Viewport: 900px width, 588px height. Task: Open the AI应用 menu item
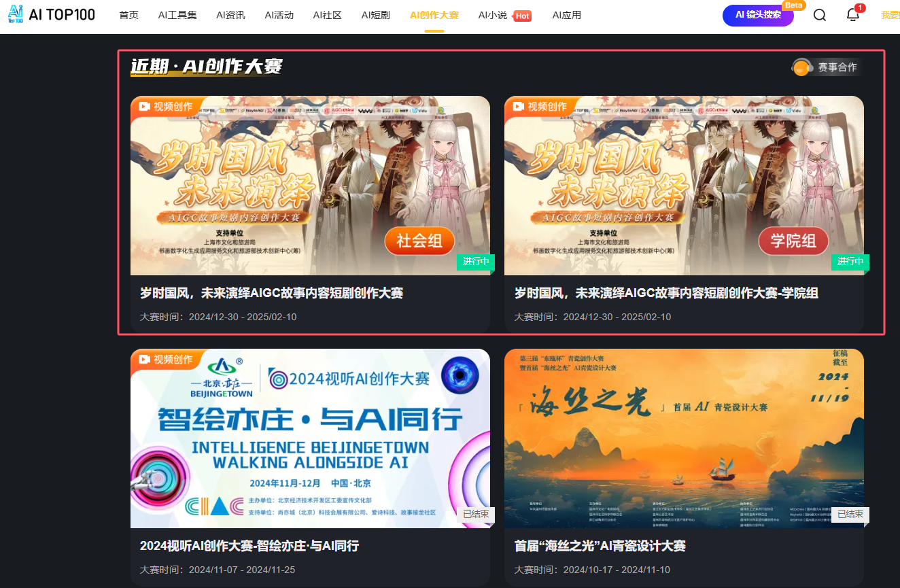(x=567, y=15)
